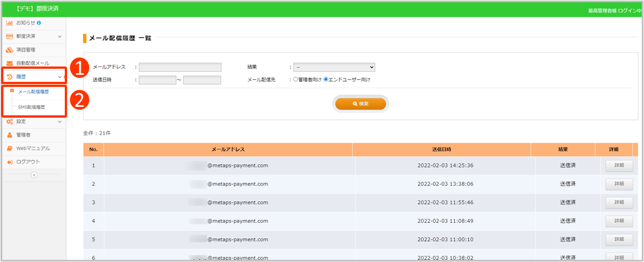The image size is (644, 262).
Task: Click the Webマニュアル book icon
Action: click(x=10, y=148)
